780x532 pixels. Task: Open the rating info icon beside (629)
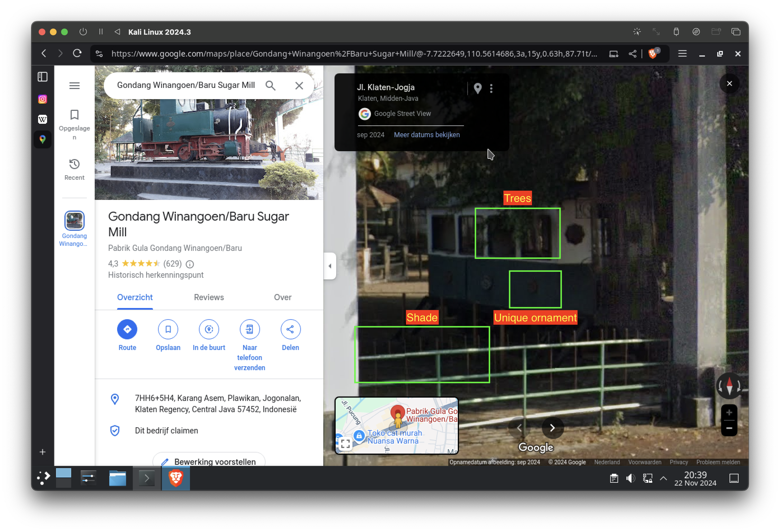pos(190,264)
